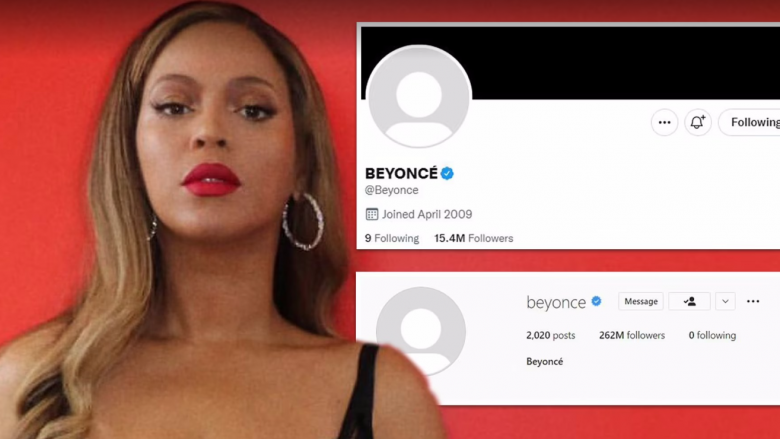Open the blank Twitter profile avatar
Screen dimensions: 780x439
(x=419, y=96)
